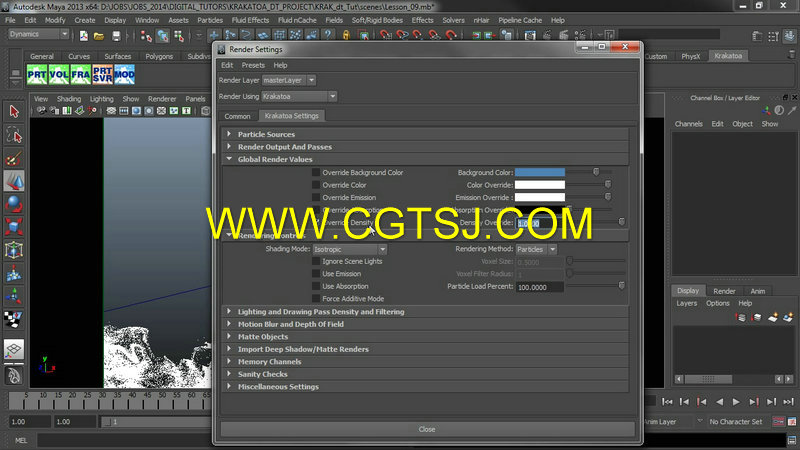Click the Density Override value field
Viewport: 800px width, 450px height.
(540, 223)
